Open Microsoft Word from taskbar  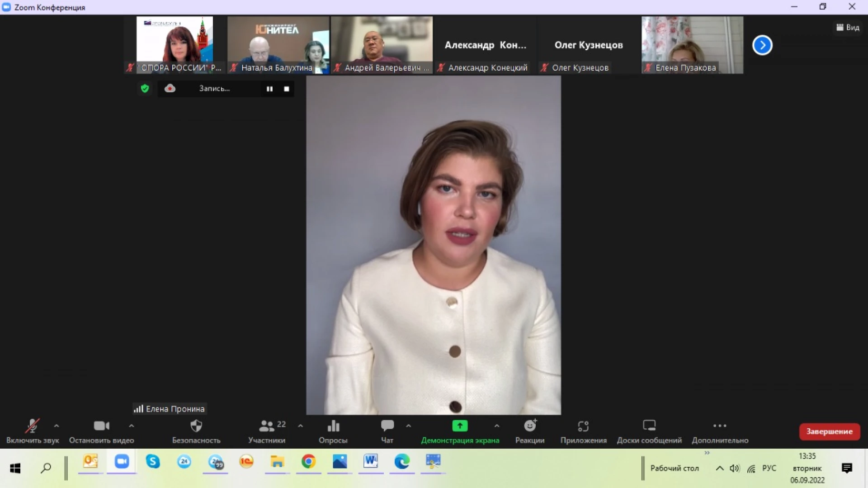(371, 462)
